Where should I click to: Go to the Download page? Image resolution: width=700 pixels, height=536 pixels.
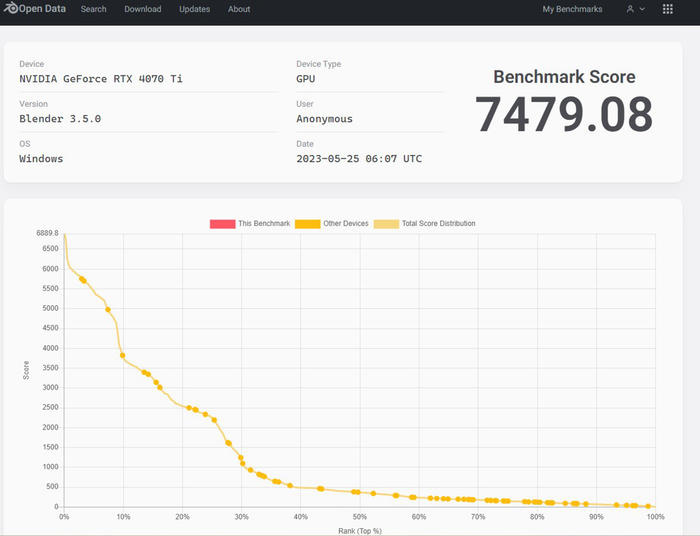pyautogui.click(x=142, y=9)
